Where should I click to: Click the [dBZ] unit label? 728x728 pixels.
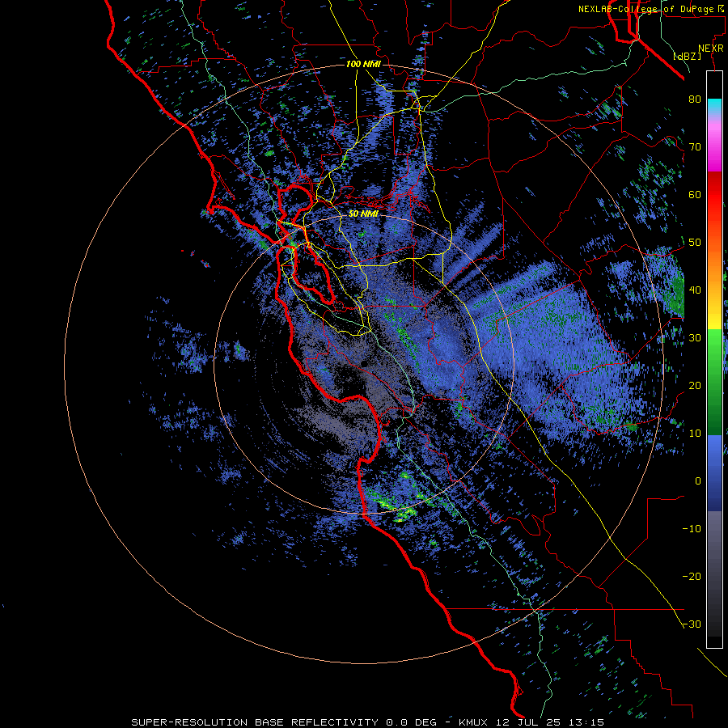(687, 57)
